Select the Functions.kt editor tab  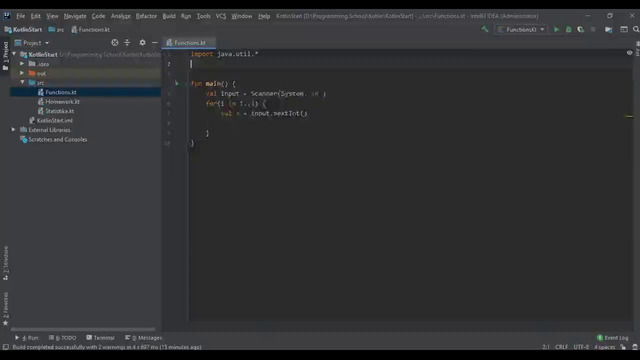point(189,43)
